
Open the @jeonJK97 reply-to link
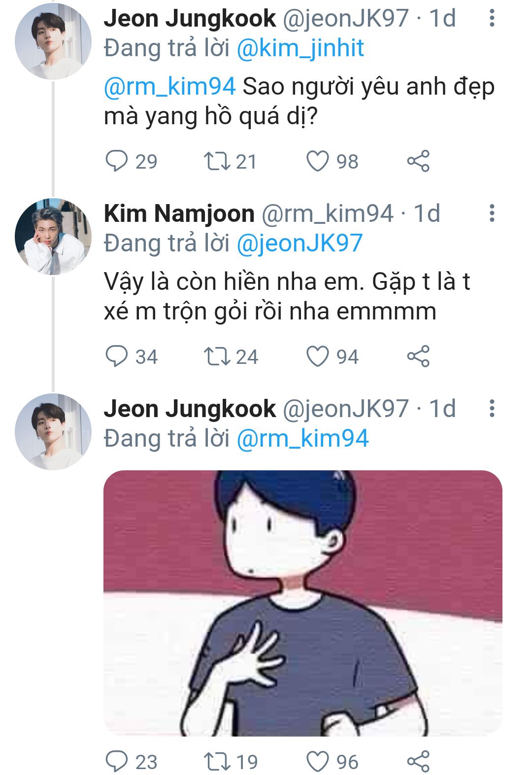[299, 244]
